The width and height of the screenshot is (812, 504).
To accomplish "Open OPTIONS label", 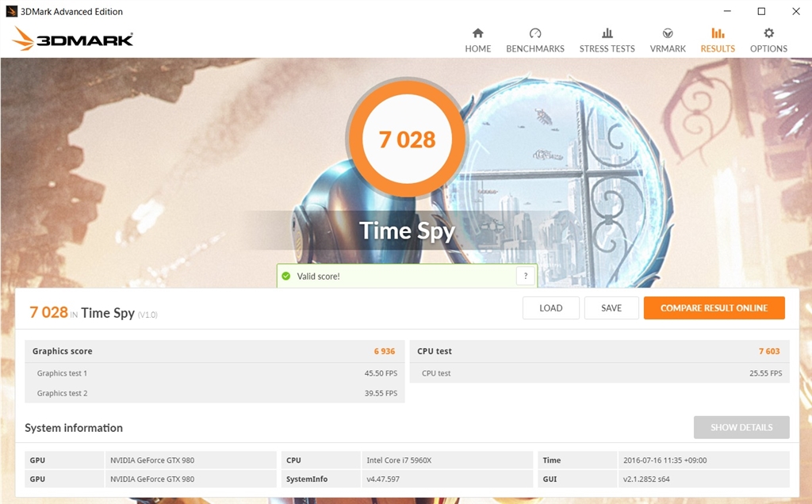I will [x=768, y=48].
